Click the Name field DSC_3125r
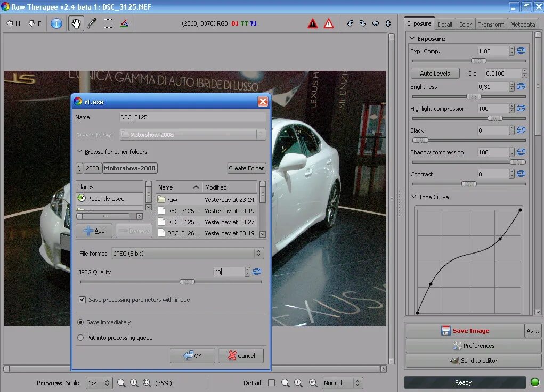This screenshot has height=392, width=544. (x=192, y=117)
